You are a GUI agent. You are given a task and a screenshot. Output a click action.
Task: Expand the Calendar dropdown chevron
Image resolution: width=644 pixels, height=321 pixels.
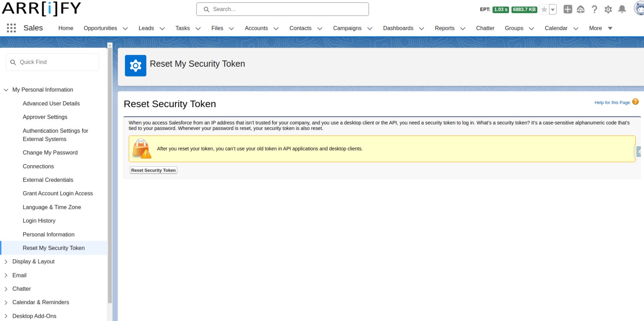click(x=576, y=28)
